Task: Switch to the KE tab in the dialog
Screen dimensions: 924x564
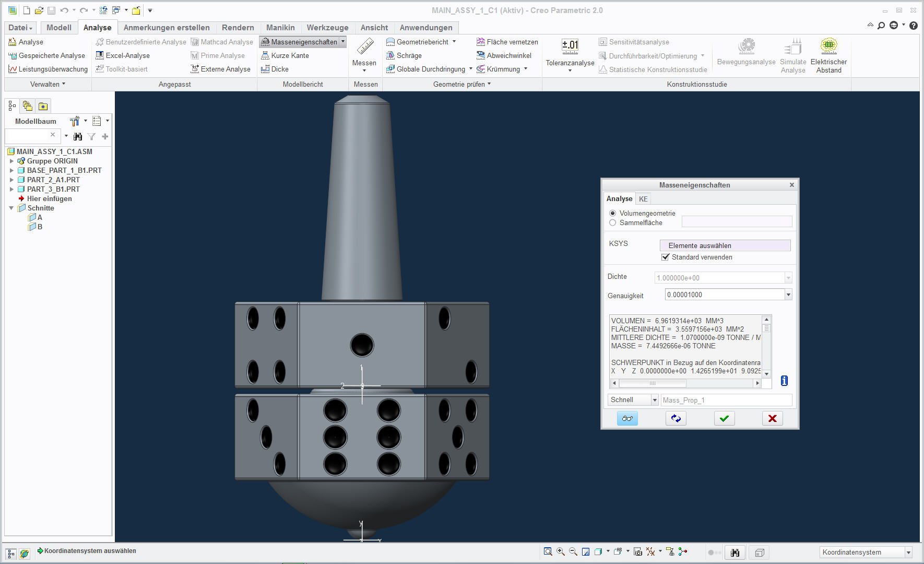Action: click(643, 199)
